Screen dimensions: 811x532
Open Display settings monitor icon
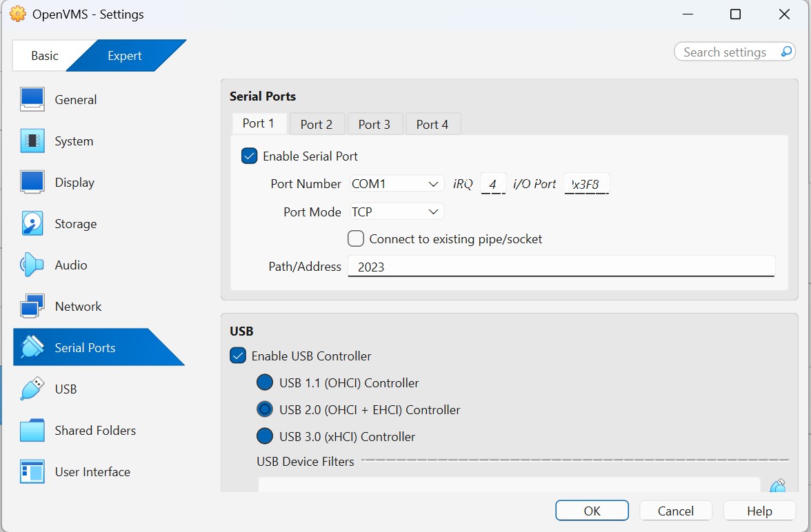(x=32, y=182)
